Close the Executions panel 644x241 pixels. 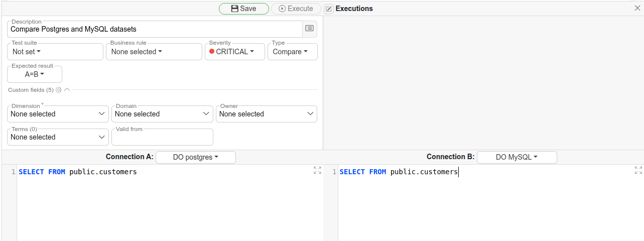point(637,8)
